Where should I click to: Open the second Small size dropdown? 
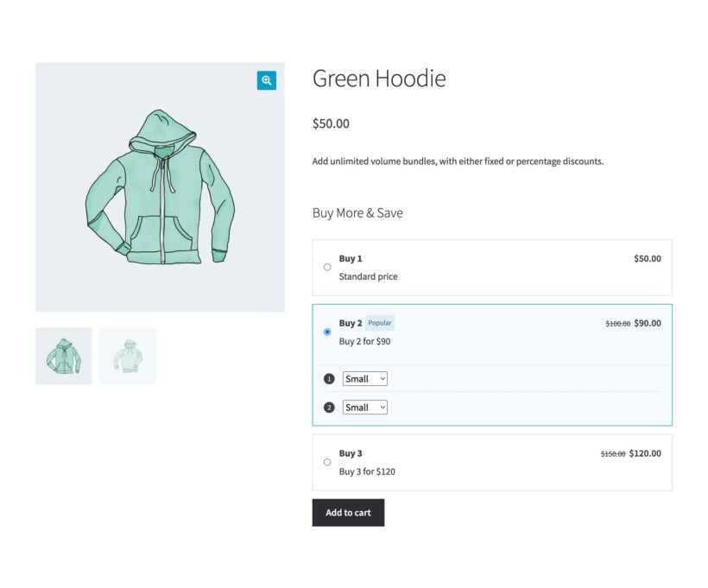click(364, 407)
